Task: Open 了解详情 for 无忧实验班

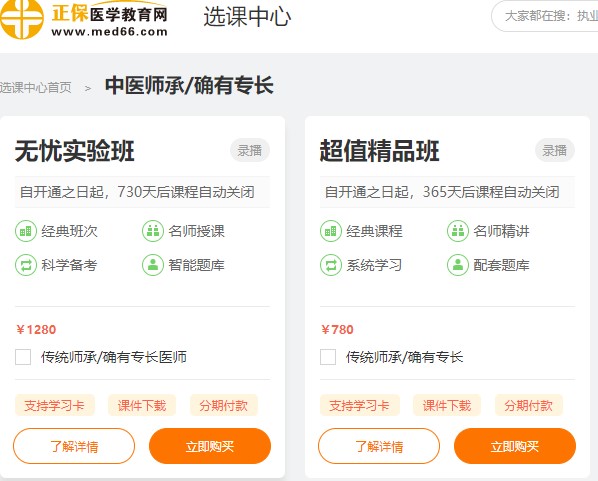Action: 74,446
